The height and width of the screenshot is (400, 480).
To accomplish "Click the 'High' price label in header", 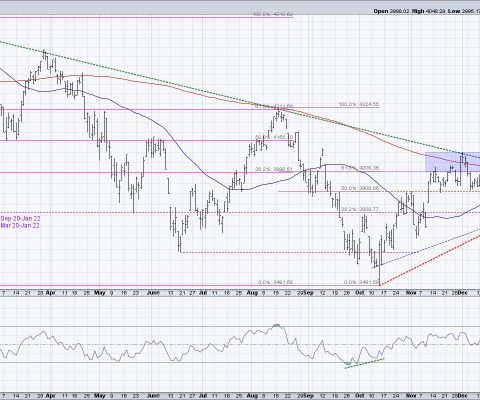I will click(418, 11).
